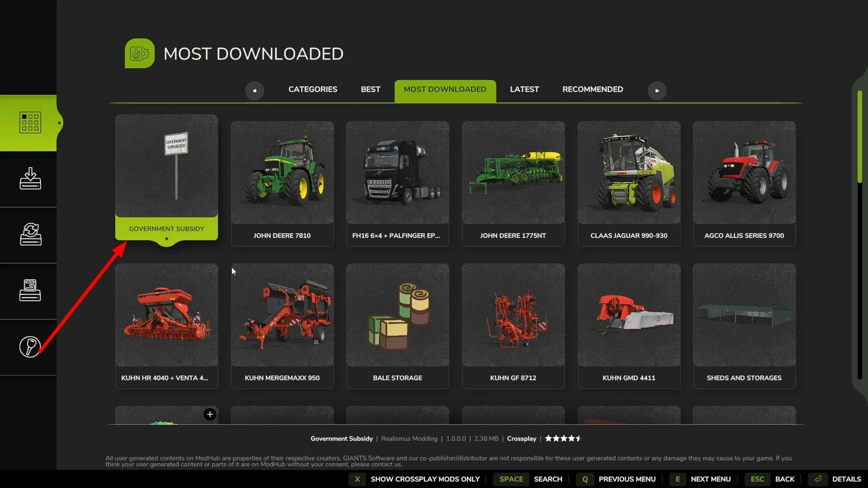
Task: Click the Most Downloaded page title
Action: pos(253,54)
